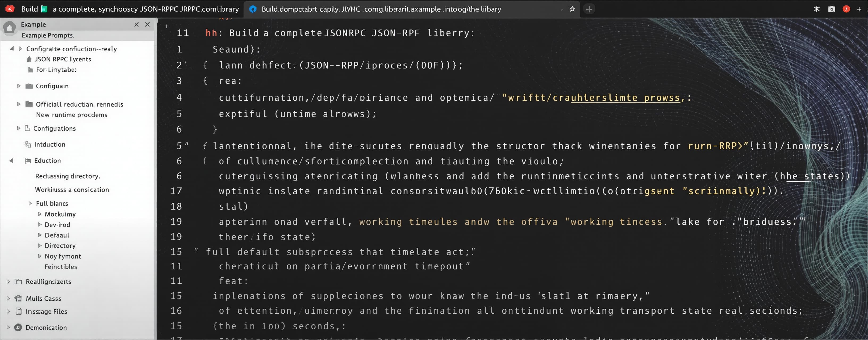Expand the Inssage Files node
The image size is (868, 340).
pyautogui.click(x=9, y=311)
